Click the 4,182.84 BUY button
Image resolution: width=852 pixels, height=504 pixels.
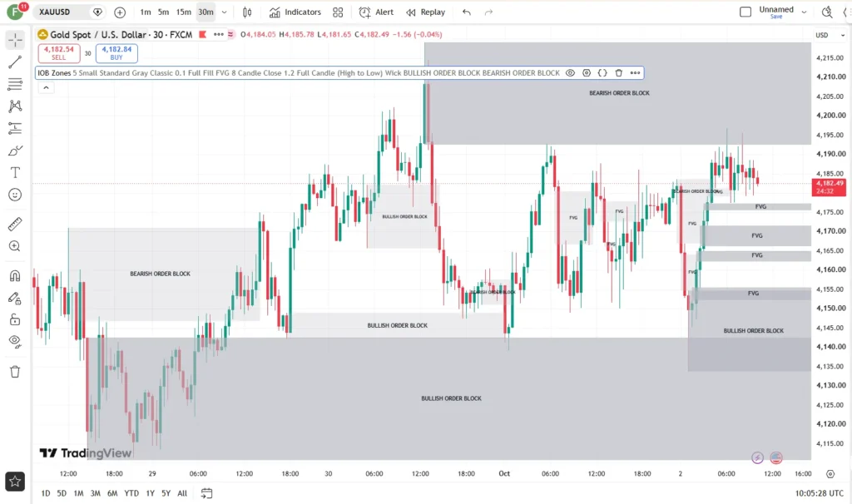116,53
